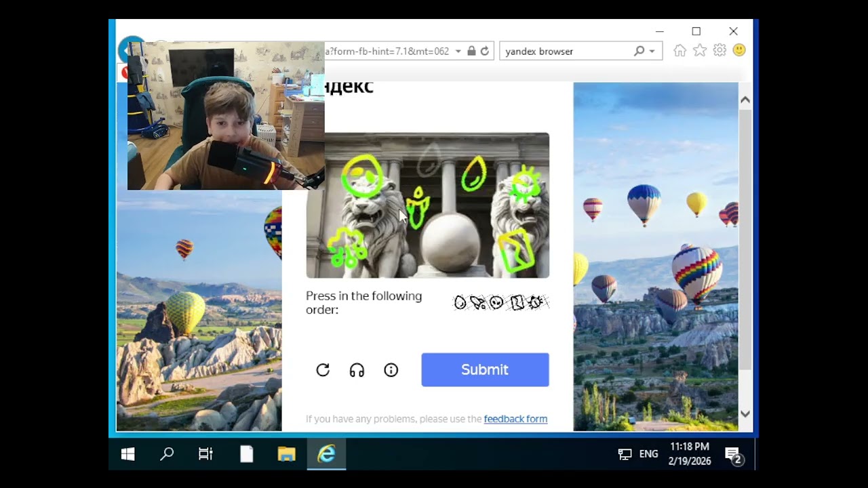Reload the page using the address bar refresh icon
Image resolution: width=868 pixels, height=488 pixels.
(x=485, y=51)
